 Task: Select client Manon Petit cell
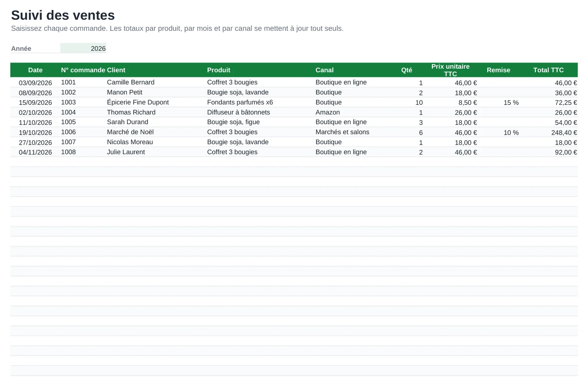[156, 92]
